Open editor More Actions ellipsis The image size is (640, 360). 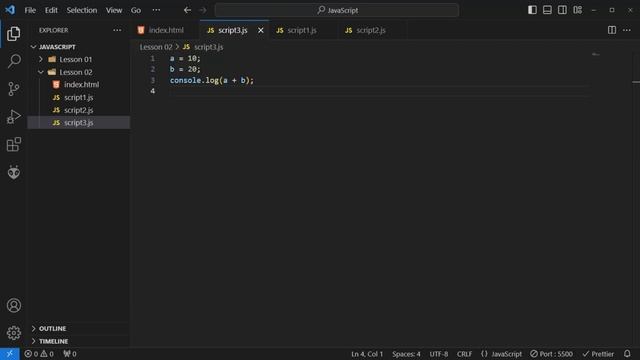tap(627, 30)
